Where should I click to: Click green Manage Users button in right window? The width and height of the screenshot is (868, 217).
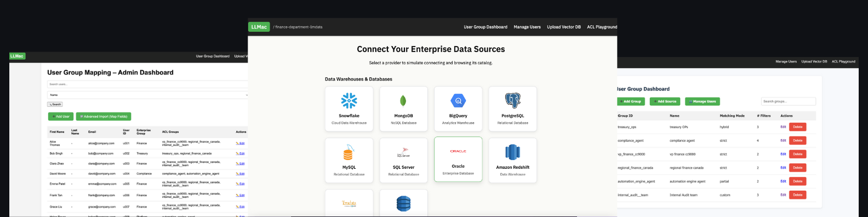click(x=702, y=101)
